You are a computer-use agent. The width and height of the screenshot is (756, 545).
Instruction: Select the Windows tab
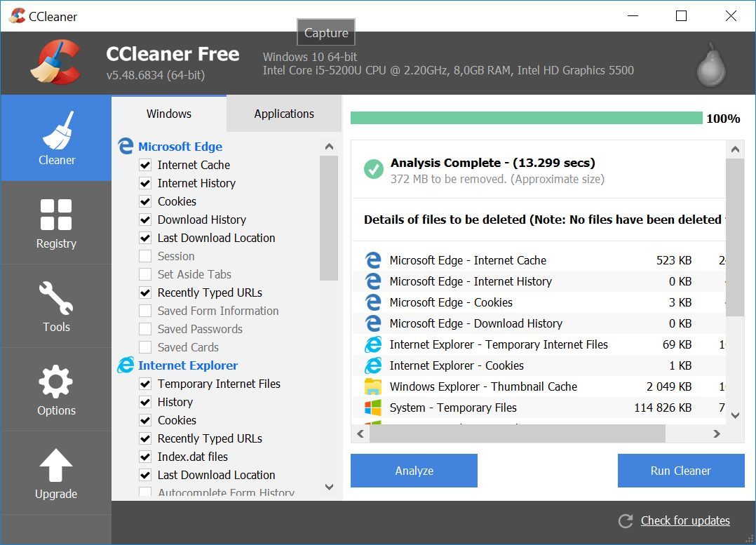click(x=168, y=114)
